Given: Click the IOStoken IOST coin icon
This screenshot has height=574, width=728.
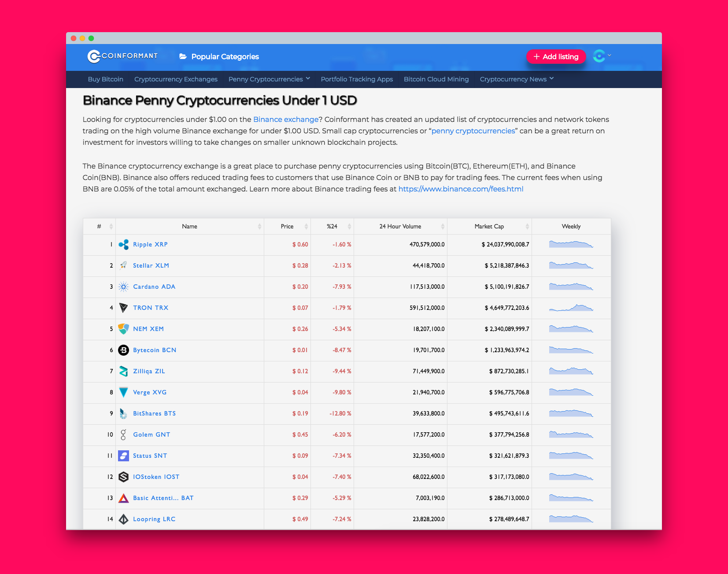Looking at the screenshot, I should 124,477.
